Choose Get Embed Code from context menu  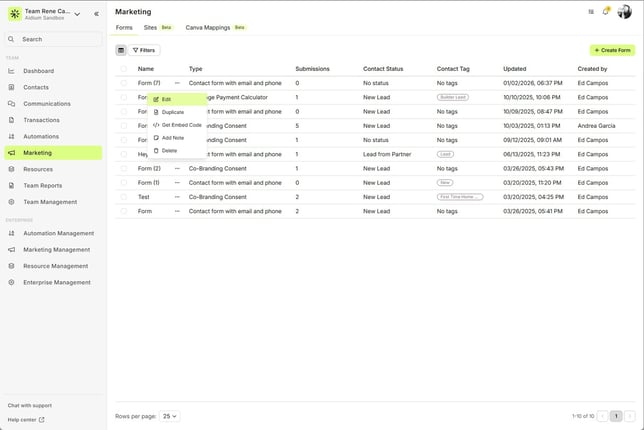(x=181, y=125)
